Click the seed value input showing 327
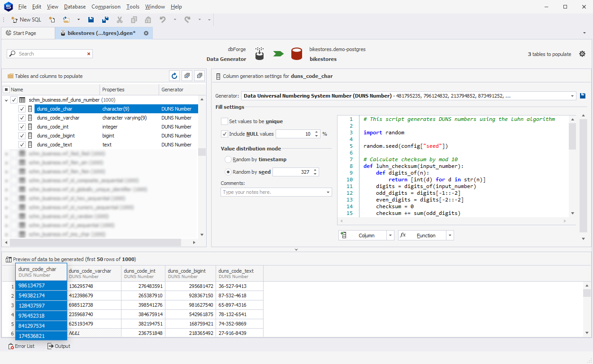 click(x=292, y=172)
